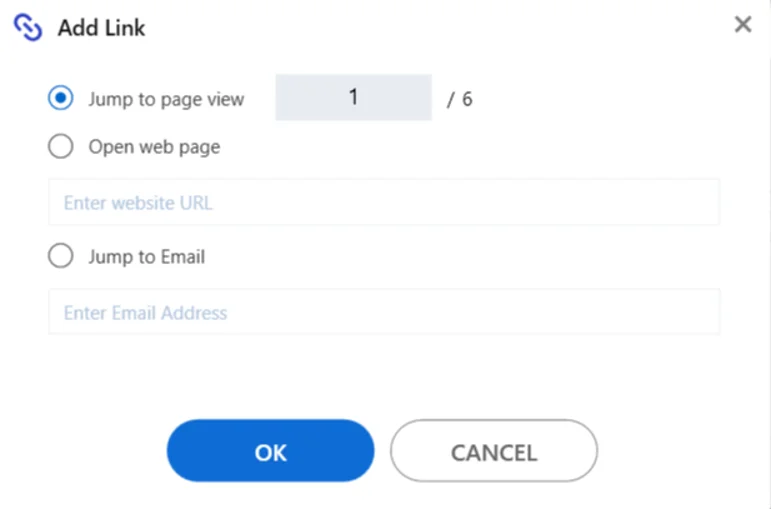Click the "Jump to Email" label text
This screenshot has height=509, width=771.
[x=147, y=257]
